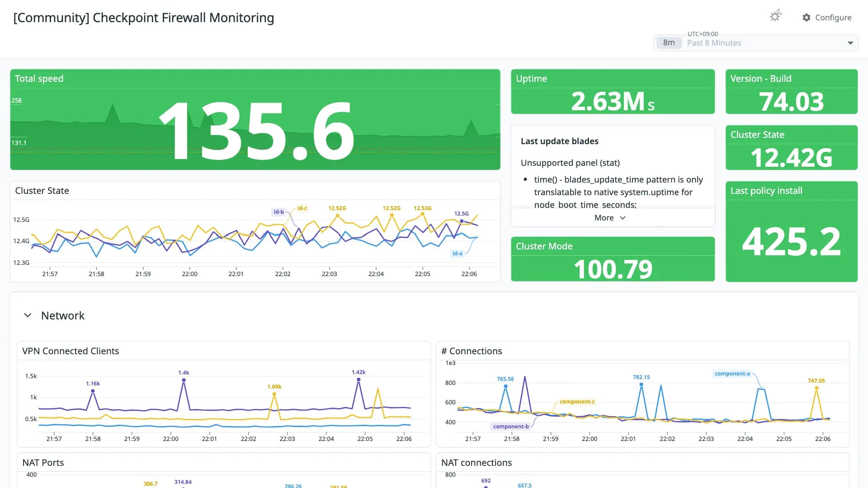The width and height of the screenshot is (868, 488).
Task: Click the 1.42k peak marker in VPN chart
Action: 359,380
